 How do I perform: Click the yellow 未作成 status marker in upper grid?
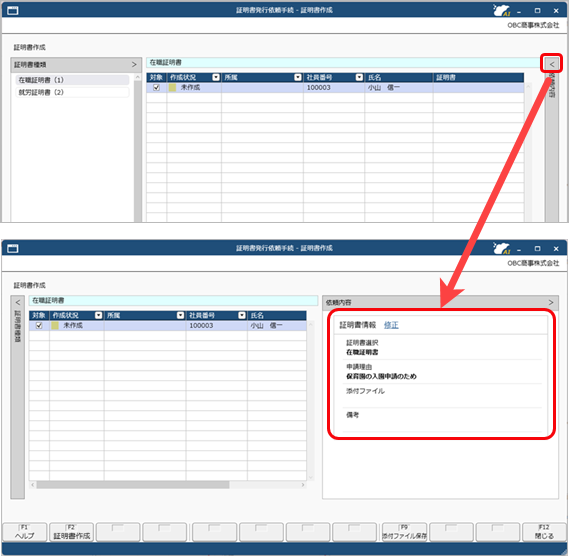coord(172,87)
